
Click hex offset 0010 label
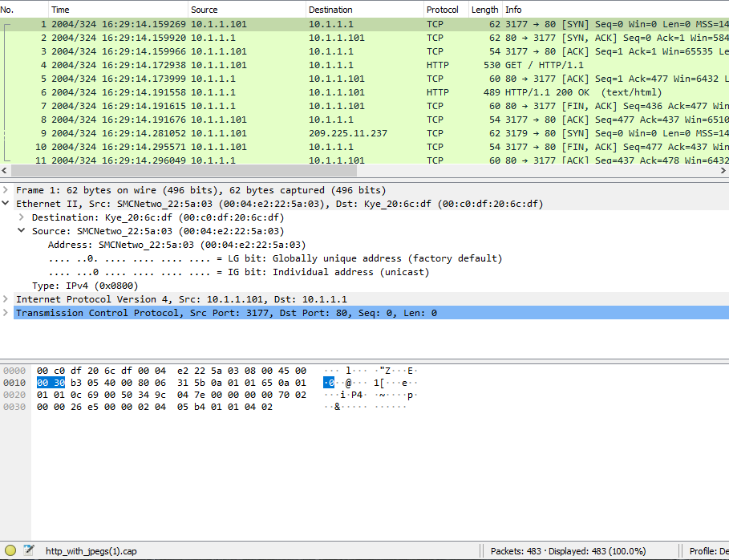(x=14, y=383)
